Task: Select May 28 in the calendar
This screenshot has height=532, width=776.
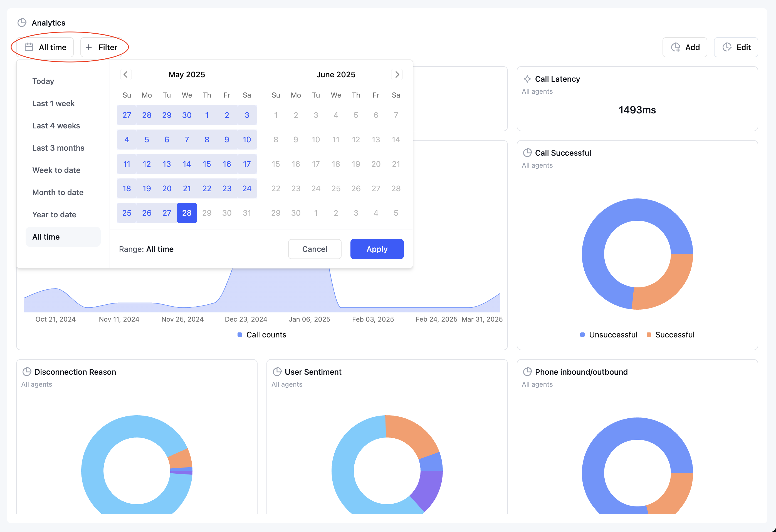Action: coord(187,213)
